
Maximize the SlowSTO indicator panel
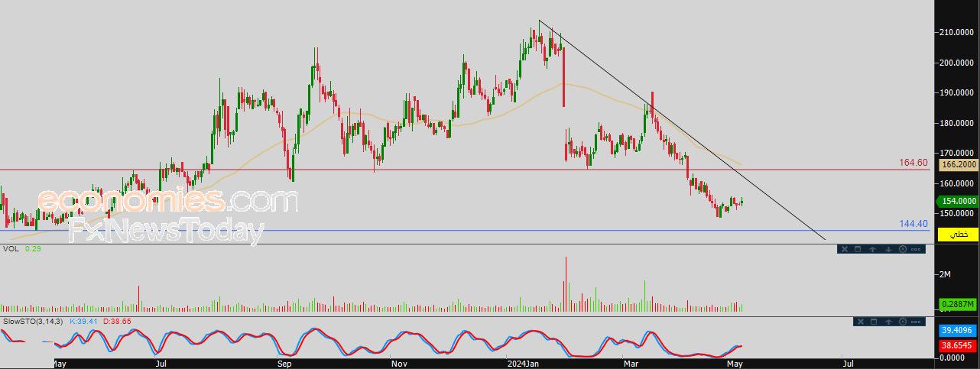(874, 322)
